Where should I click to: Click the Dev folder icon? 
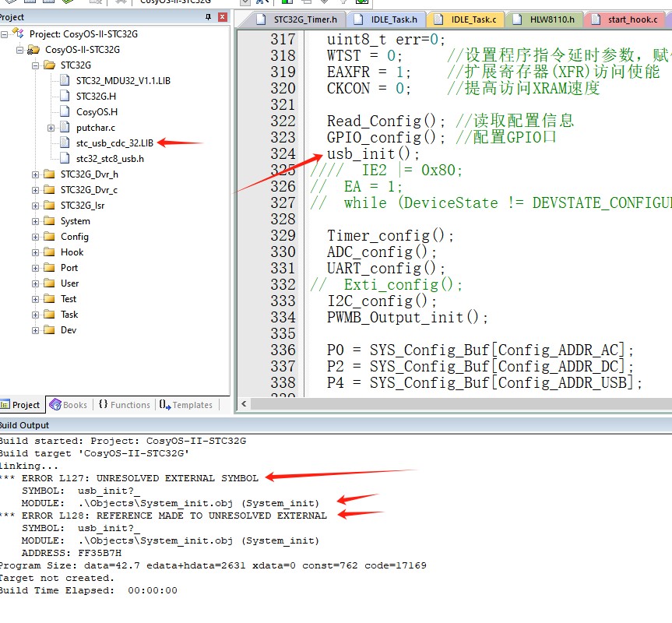click(x=49, y=330)
